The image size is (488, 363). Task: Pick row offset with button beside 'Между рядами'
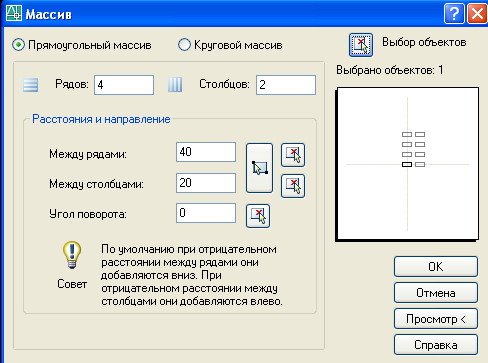tap(293, 155)
